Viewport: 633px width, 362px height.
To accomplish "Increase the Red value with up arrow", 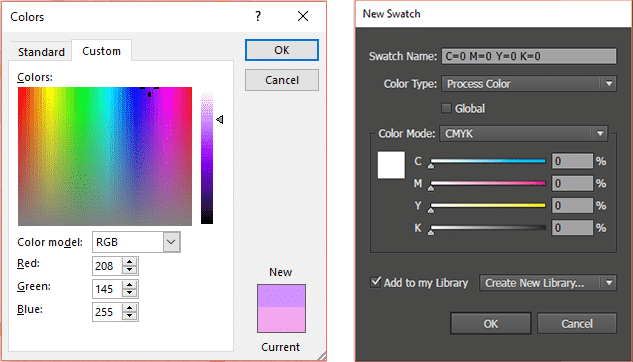I will [130, 262].
